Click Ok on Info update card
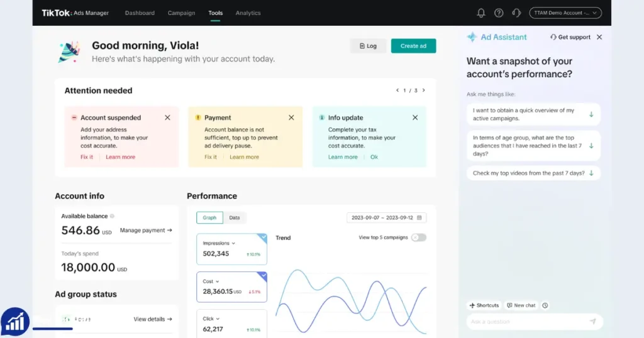The width and height of the screenshot is (644, 338). point(374,157)
